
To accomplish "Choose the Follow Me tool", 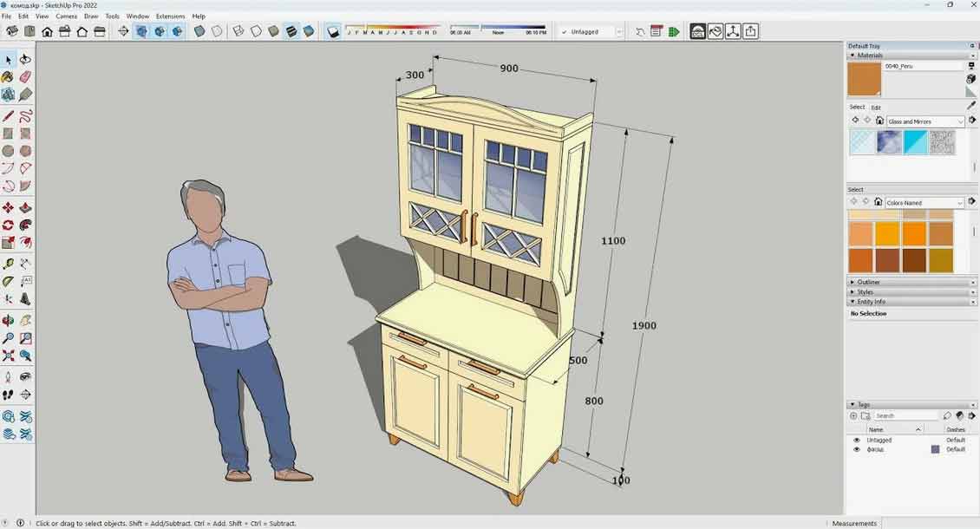I will (x=25, y=225).
